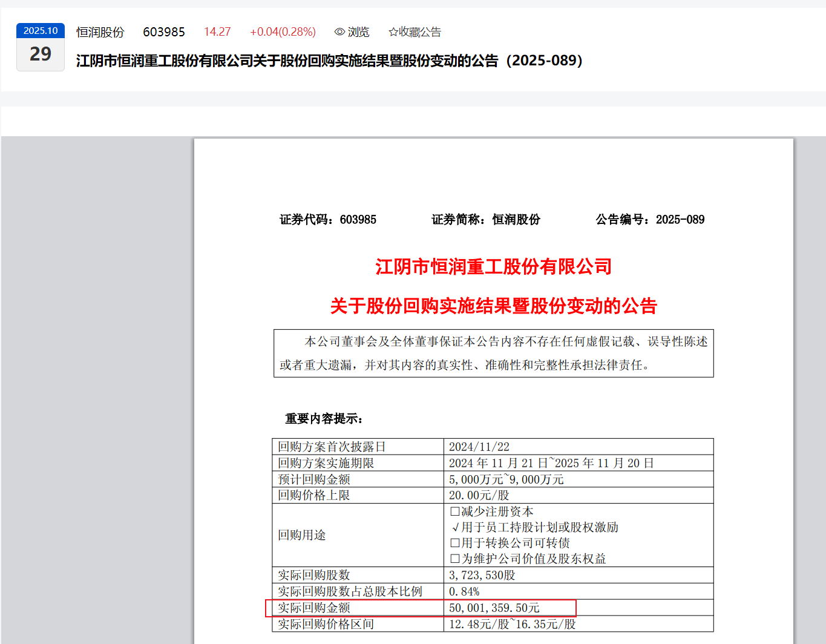Screen dimensions: 826x644
Task: Click the value 5,000万元~9,000万元
Action: click(506, 479)
